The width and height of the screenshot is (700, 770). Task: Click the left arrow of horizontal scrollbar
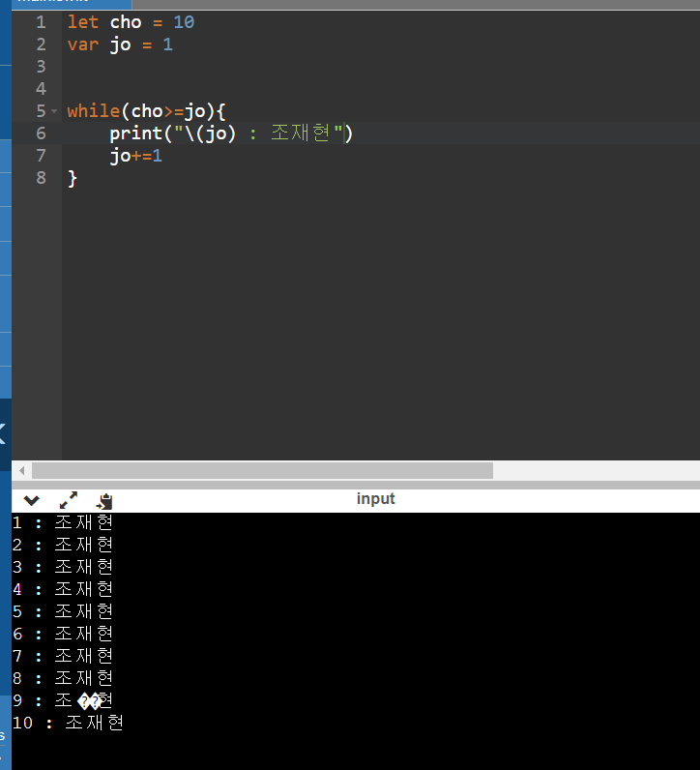coord(21,470)
